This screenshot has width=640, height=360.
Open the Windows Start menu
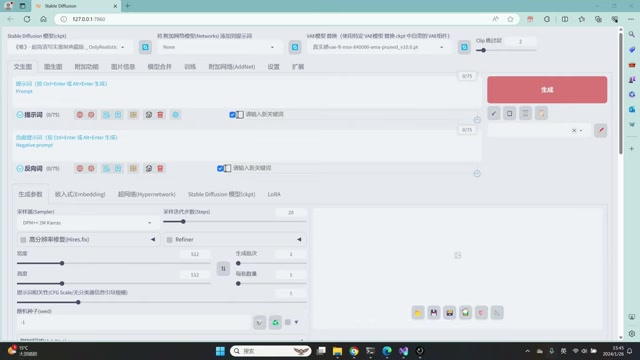point(220,351)
